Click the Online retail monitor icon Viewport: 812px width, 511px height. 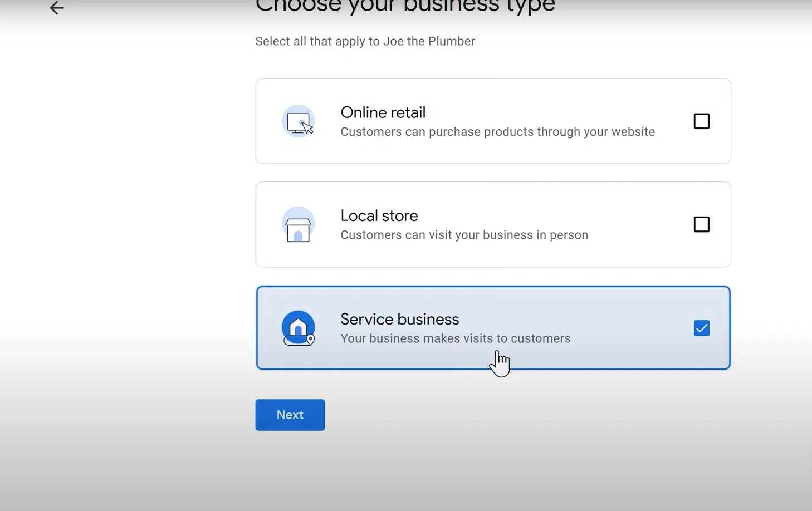coord(299,121)
